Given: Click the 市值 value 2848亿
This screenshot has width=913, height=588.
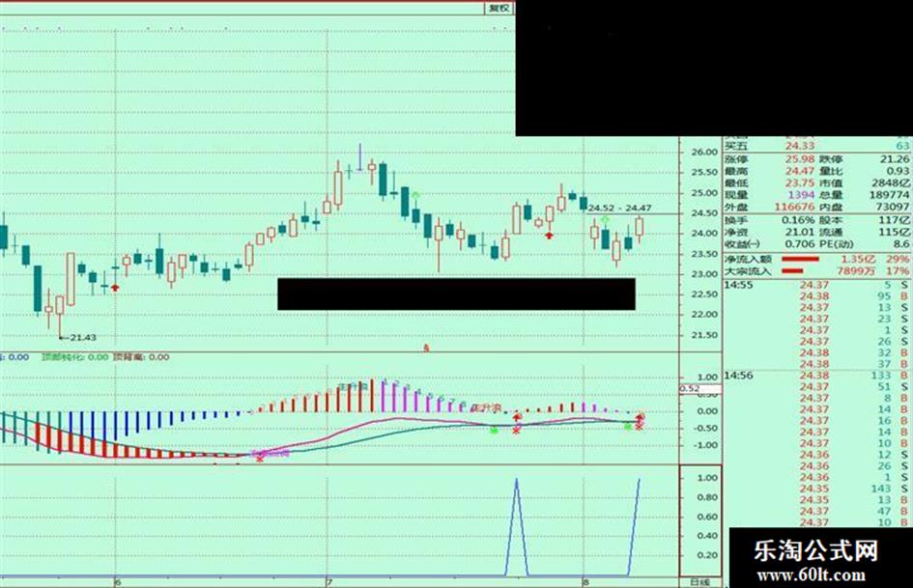Looking at the screenshot, I should pyautogui.click(x=891, y=182).
